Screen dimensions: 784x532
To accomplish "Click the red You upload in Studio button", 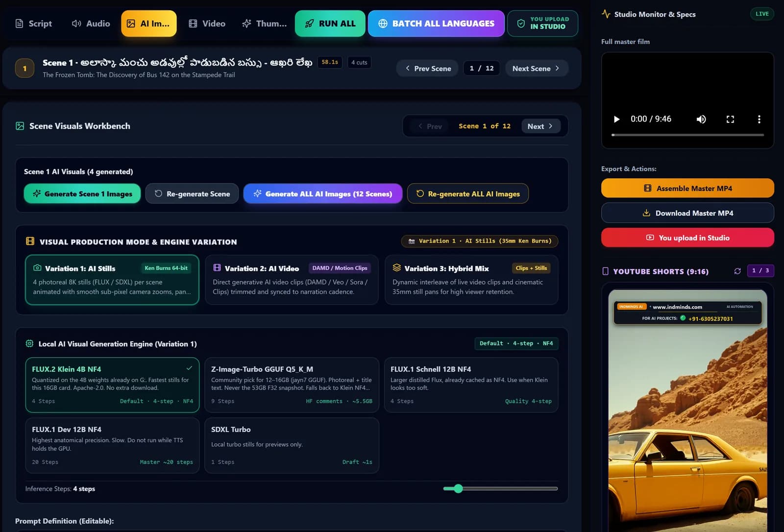I will [687, 238].
